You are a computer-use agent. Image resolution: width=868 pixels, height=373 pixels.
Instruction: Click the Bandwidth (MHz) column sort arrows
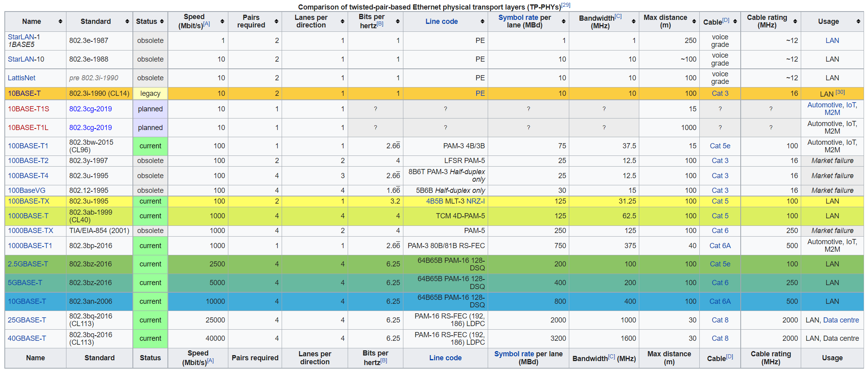point(634,21)
